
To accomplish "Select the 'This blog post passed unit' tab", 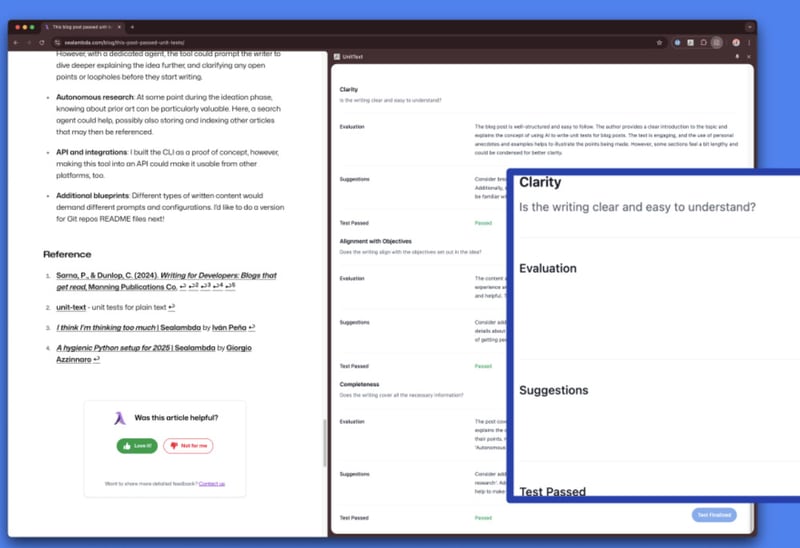I will point(82,27).
